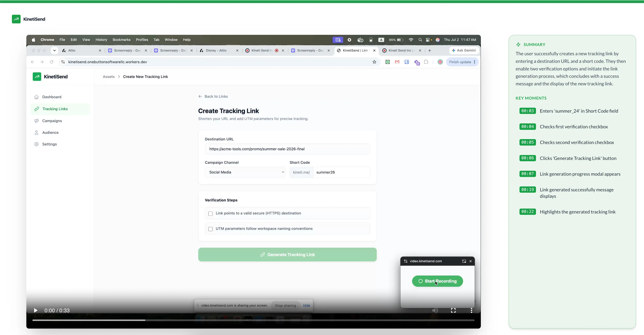
Task: Open the tab search dropdown arrow
Action: click(54, 50)
